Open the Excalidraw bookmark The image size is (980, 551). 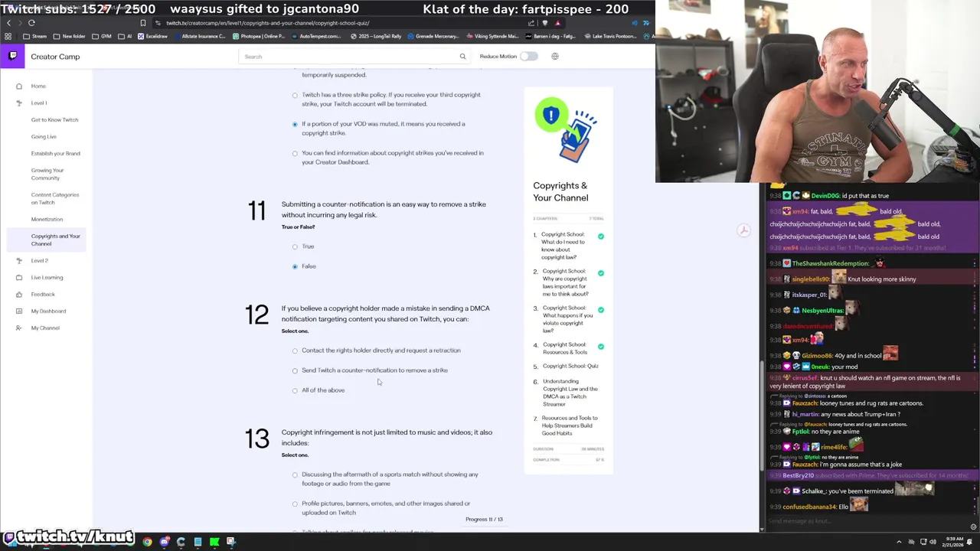(152, 36)
